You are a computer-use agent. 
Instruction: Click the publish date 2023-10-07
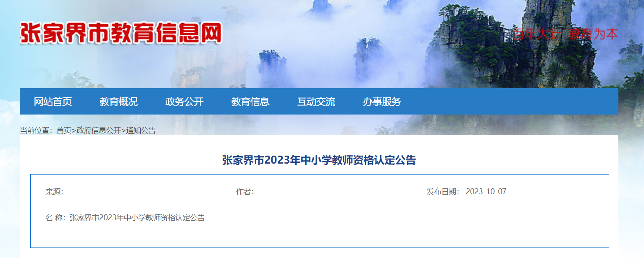(486, 192)
